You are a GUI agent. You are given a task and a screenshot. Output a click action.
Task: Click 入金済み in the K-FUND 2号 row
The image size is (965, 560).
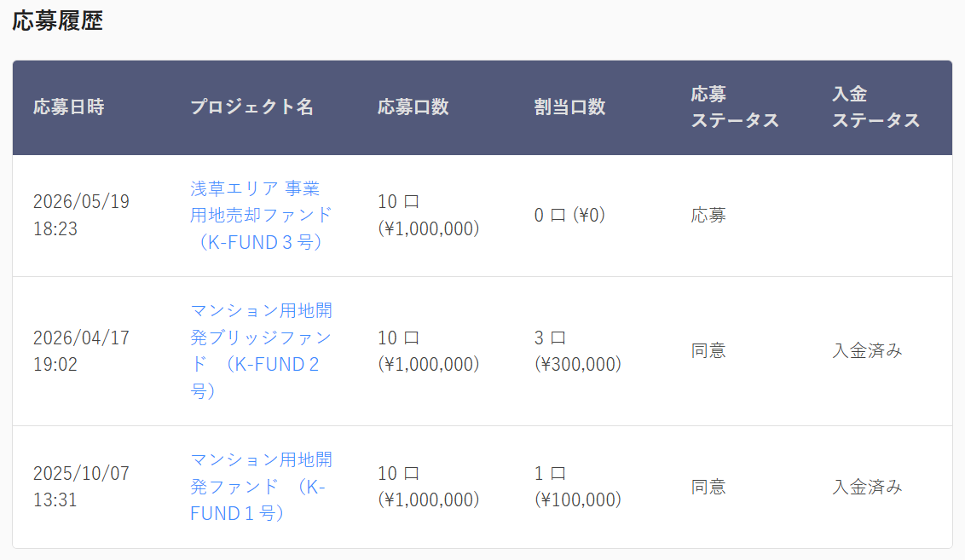[867, 351]
